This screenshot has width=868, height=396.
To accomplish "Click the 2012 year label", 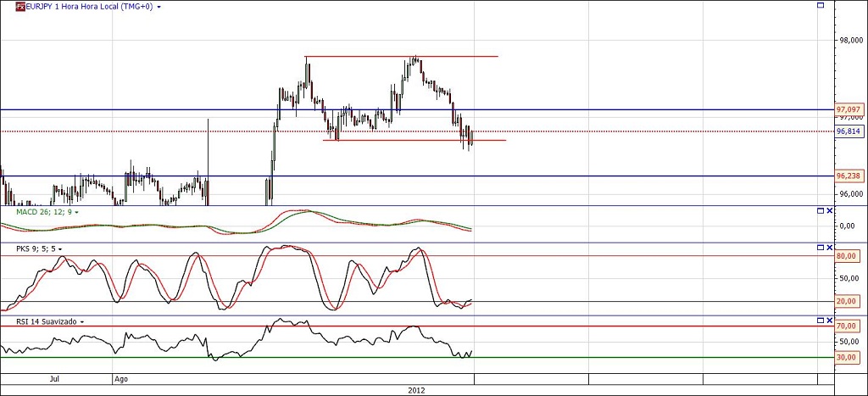I will point(415,390).
